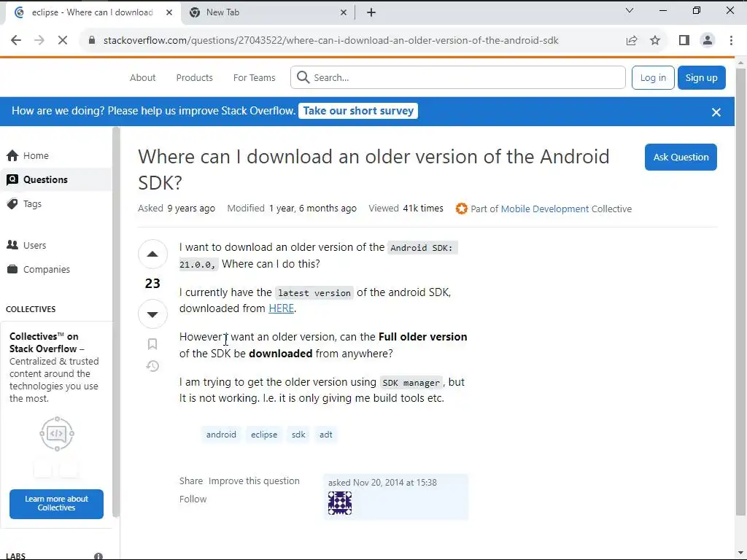The image size is (747, 560).
Task: Click the Share link under the question
Action: (191, 481)
